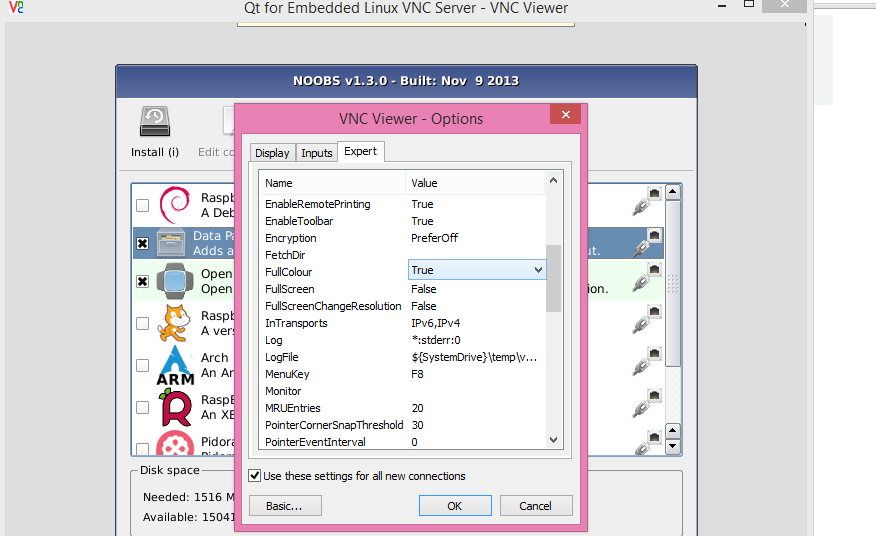Image resolution: width=876 pixels, height=536 pixels.
Task: Click the IPv6,IPv4 value
Action: (x=436, y=323)
